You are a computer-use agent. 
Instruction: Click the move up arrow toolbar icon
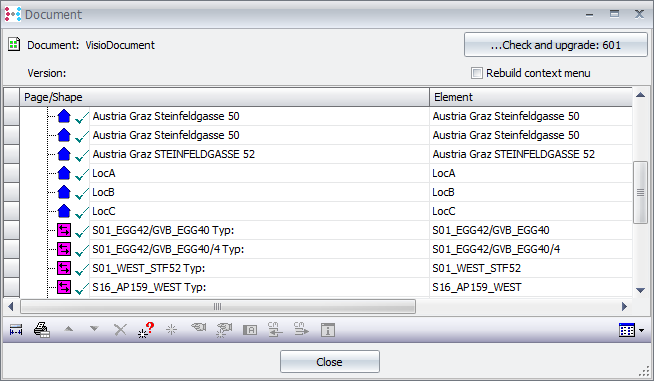tap(69, 329)
